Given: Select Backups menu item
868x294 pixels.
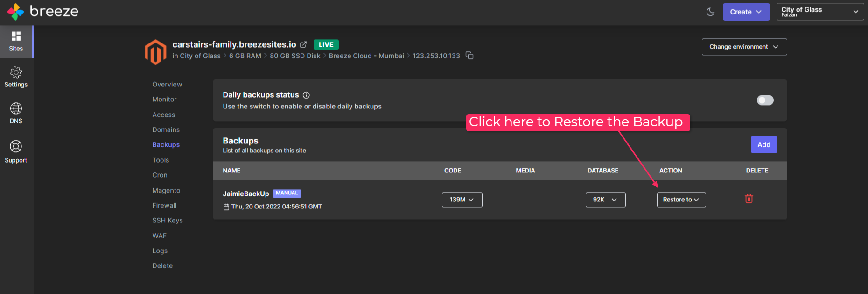Looking at the screenshot, I should tap(166, 145).
